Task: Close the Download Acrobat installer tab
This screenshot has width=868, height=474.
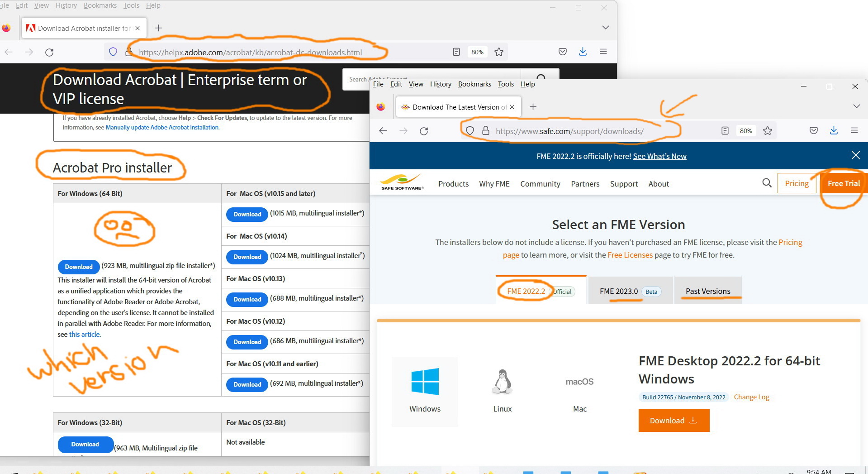Action: tap(138, 28)
